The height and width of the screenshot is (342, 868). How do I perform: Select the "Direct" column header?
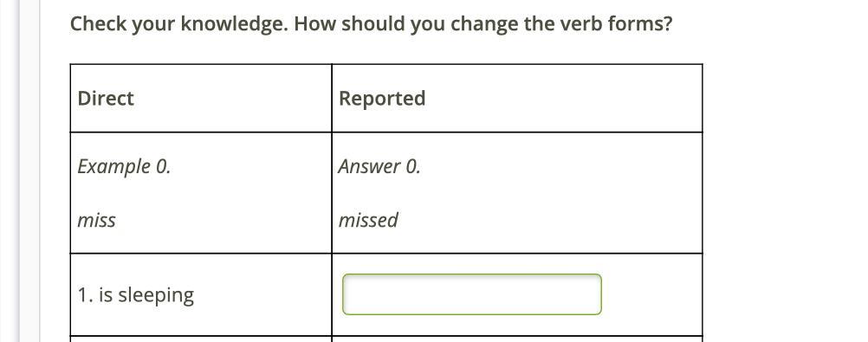[x=106, y=98]
